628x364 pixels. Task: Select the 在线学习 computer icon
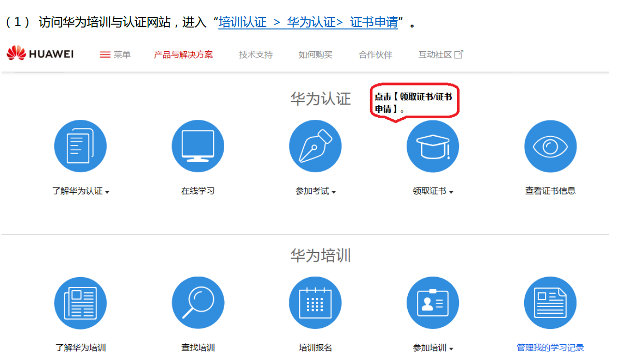coord(198,146)
